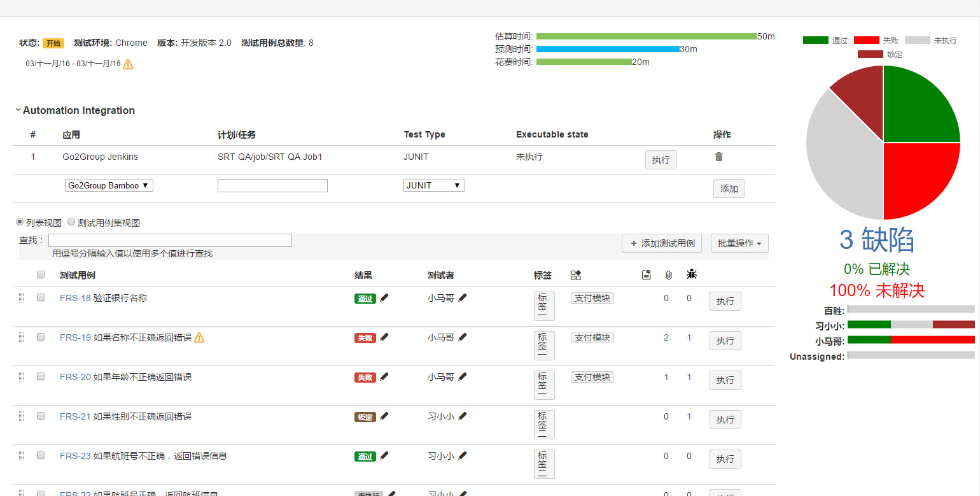Open the 批量操作 bulk actions menu
The height and width of the screenshot is (496, 980).
(739, 243)
